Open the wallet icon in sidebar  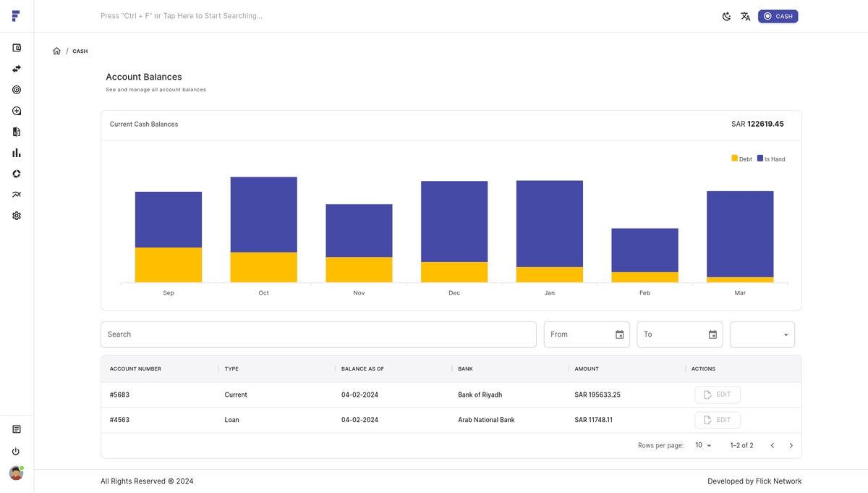(x=17, y=48)
